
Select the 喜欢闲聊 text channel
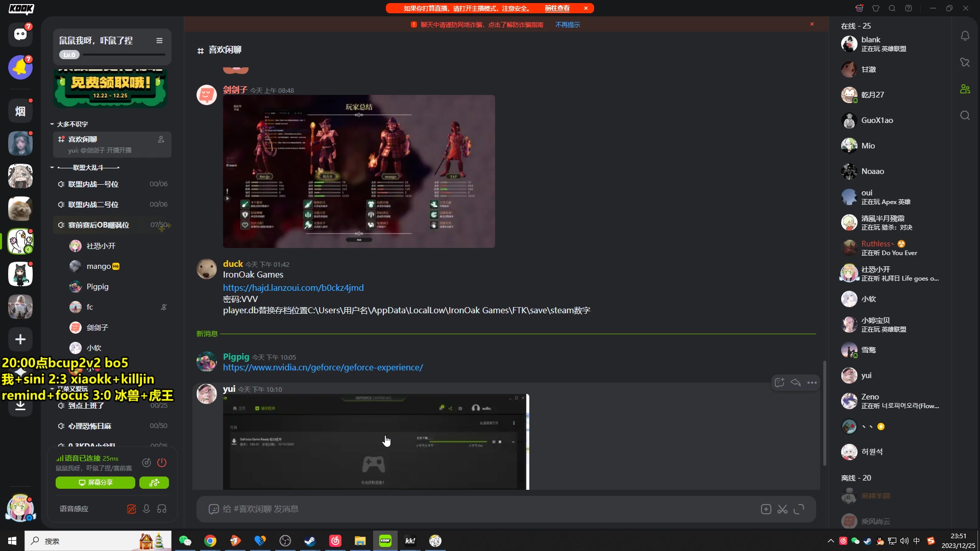point(112,144)
